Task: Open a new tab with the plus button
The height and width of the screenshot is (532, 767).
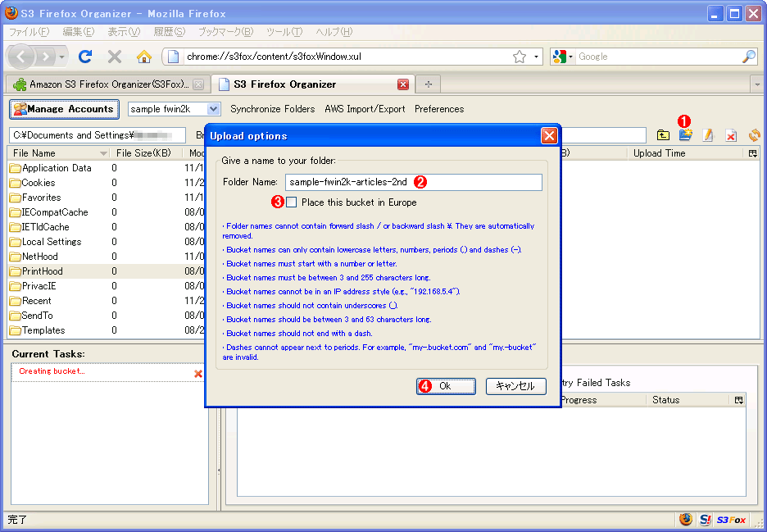Action: [429, 84]
